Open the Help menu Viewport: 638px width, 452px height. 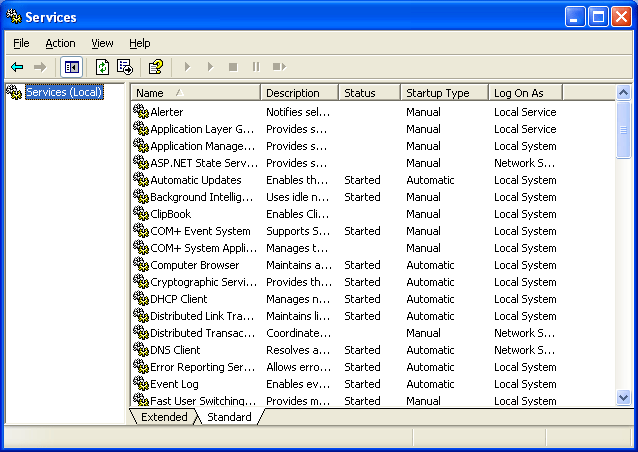pos(140,43)
